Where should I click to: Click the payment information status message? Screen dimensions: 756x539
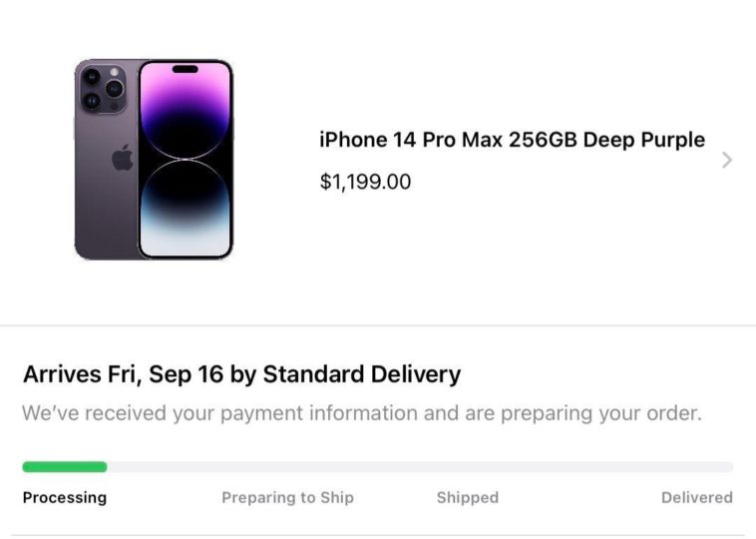(x=361, y=412)
